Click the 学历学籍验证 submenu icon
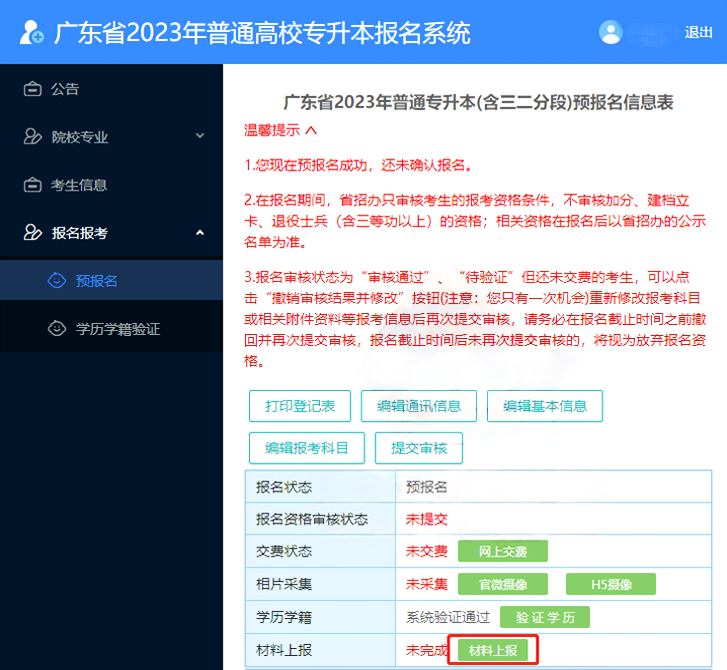 pyautogui.click(x=57, y=329)
